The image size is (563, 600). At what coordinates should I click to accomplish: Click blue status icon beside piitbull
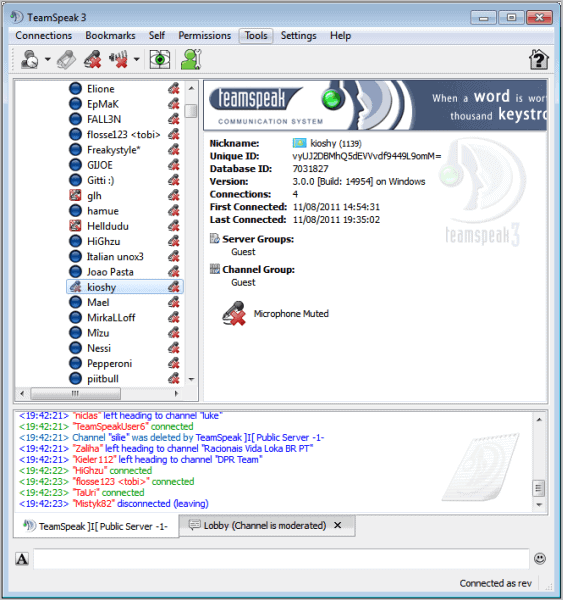[x=75, y=378]
